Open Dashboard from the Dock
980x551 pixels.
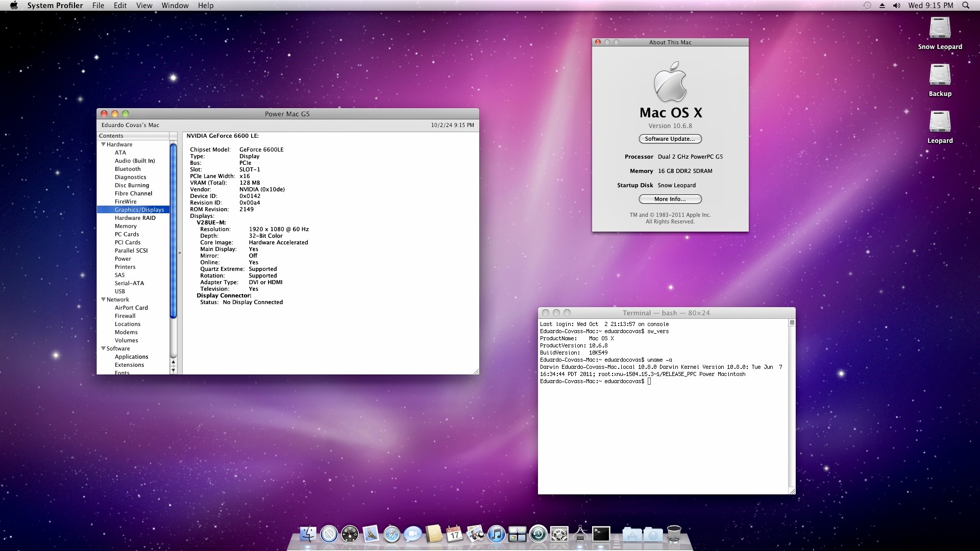coord(350,534)
